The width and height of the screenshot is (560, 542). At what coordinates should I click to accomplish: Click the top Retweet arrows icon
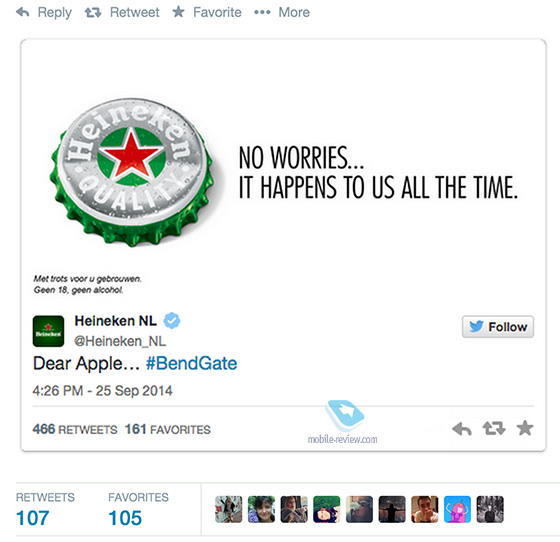93,13
